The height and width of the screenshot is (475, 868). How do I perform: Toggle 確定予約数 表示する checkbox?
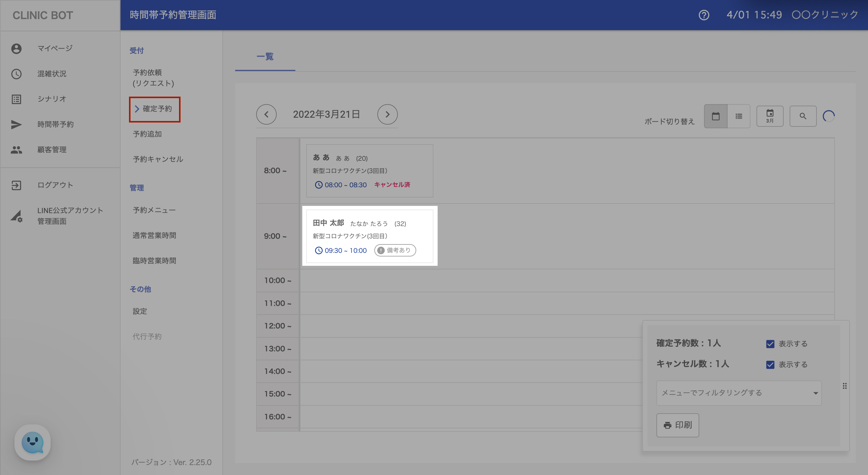[x=770, y=344]
